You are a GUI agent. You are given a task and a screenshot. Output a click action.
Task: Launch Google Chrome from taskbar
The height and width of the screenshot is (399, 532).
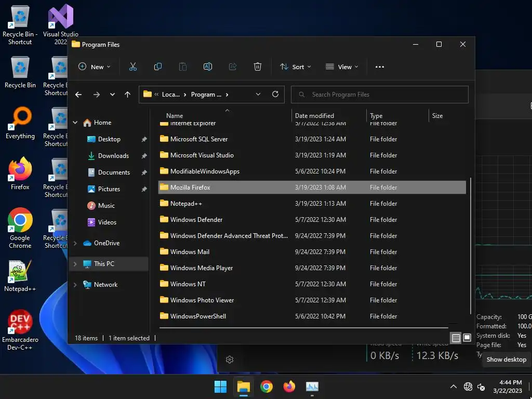click(267, 387)
